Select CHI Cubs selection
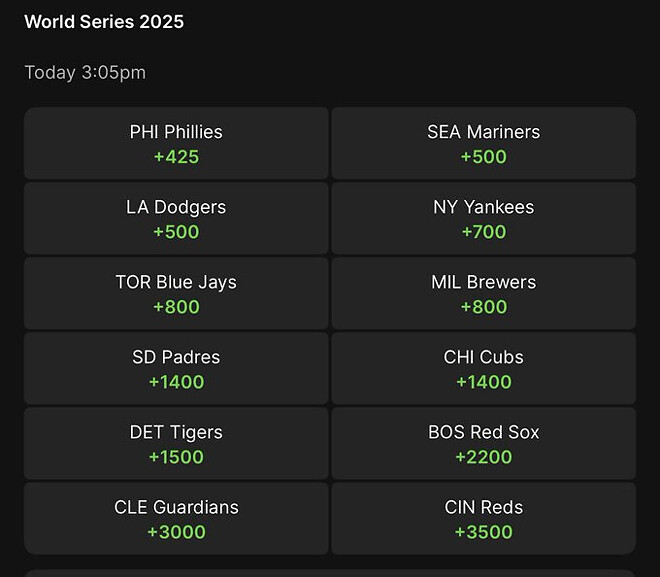 tap(483, 368)
